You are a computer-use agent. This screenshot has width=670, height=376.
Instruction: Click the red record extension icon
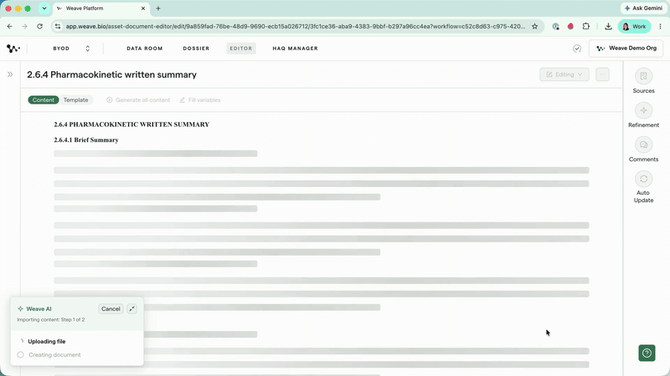570,26
